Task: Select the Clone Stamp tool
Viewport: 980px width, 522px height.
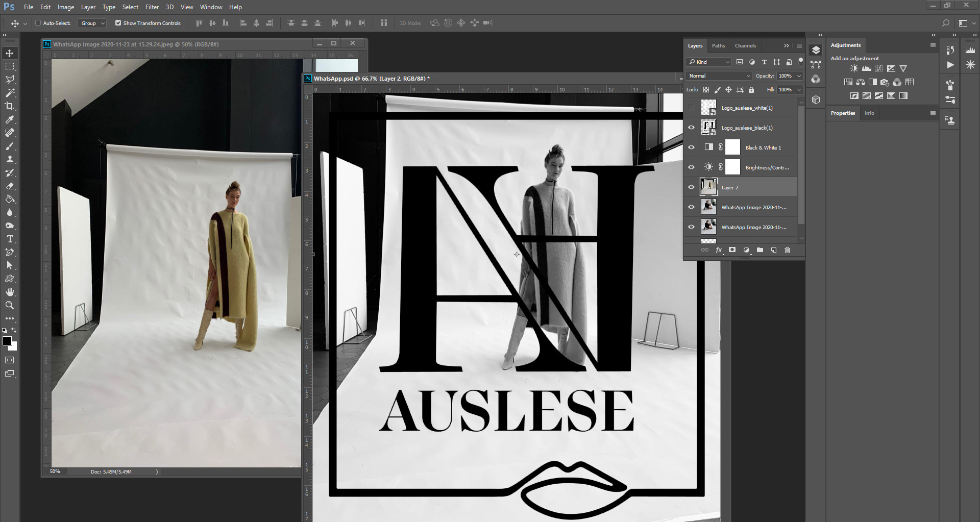Action: tap(10, 159)
